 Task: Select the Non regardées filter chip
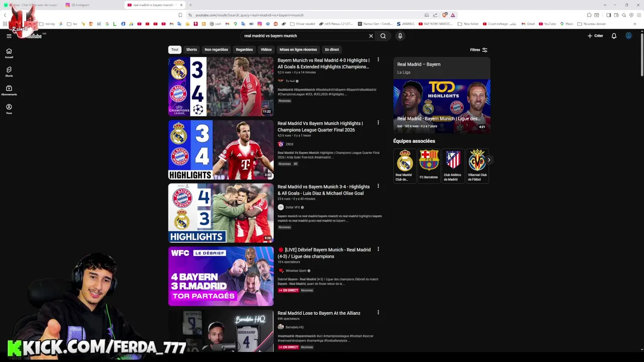pos(216,50)
